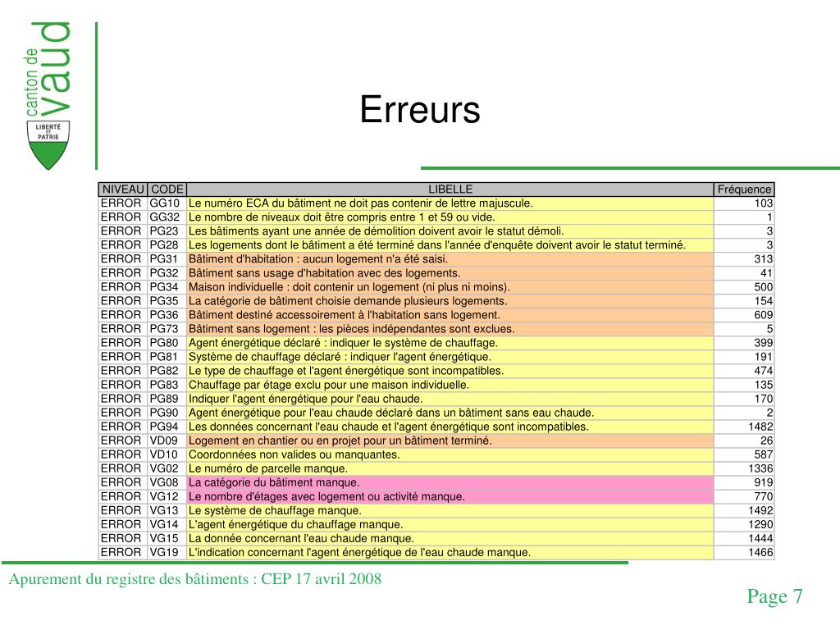Viewport: 840px width, 630px height.
Task: Select label 'Les bâtiments ayant une année de démolition...'
Action: click(376, 231)
